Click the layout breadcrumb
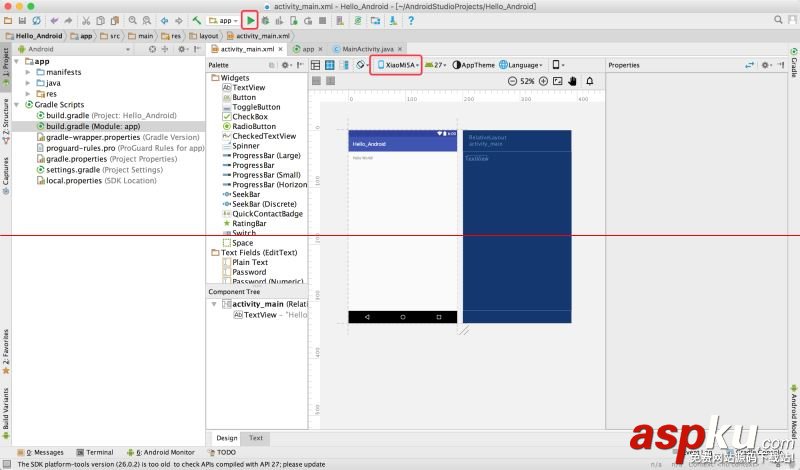 tap(204, 36)
